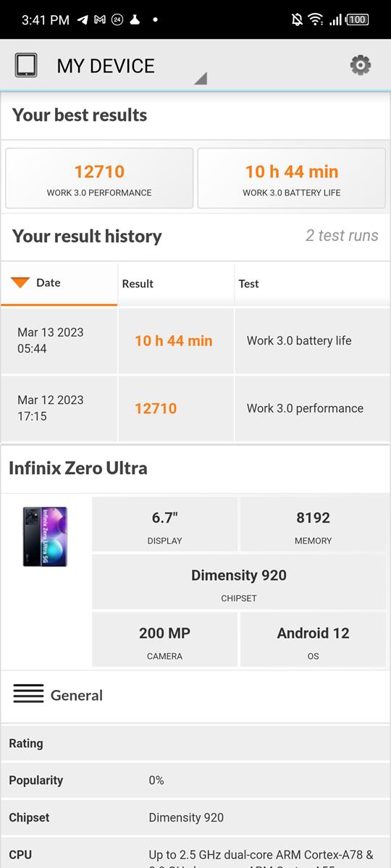Open the Work 3.0 Battery Life best result card

point(291,178)
